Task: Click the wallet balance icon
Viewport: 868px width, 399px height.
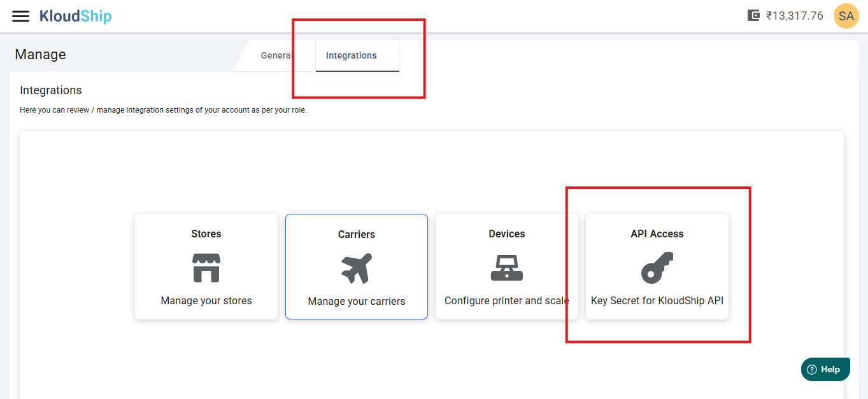Action: [753, 16]
